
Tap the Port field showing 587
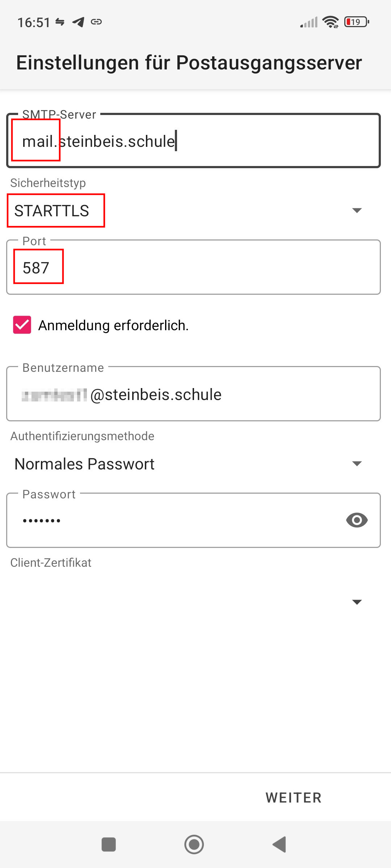coord(193,268)
